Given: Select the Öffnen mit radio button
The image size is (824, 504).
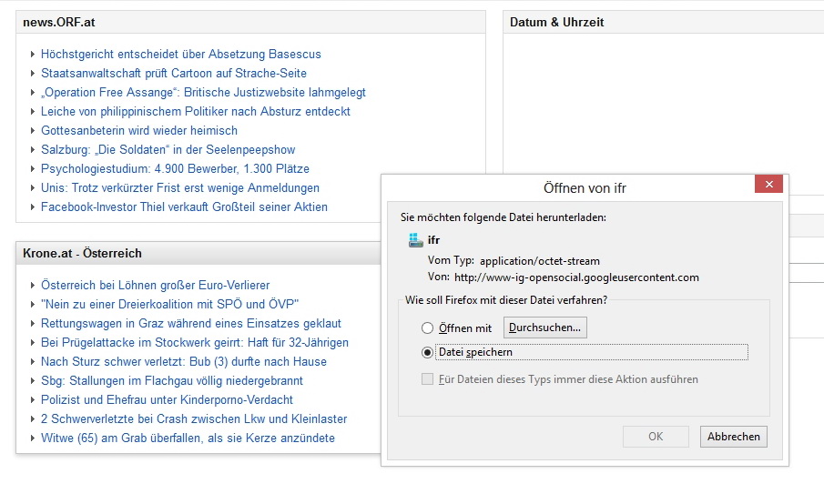Looking at the screenshot, I should 427,328.
